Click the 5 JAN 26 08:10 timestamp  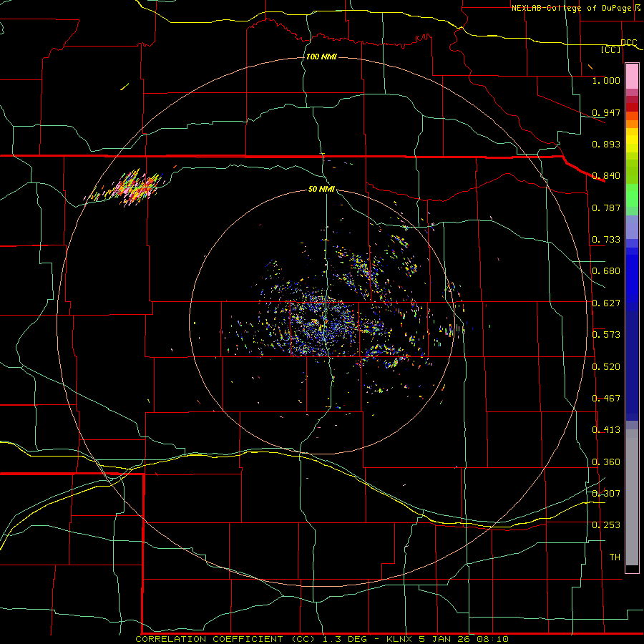click(464, 639)
